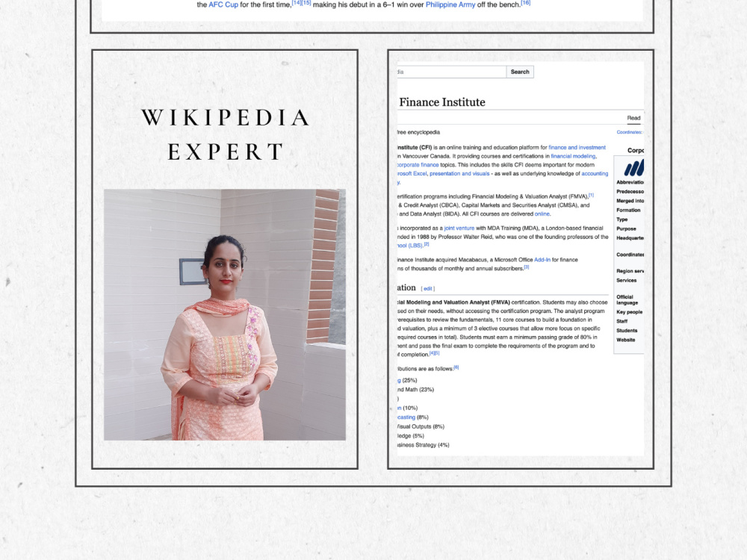747x560 pixels.
Task: Click the Search button in the Wikipedia panel
Action: tap(520, 72)
